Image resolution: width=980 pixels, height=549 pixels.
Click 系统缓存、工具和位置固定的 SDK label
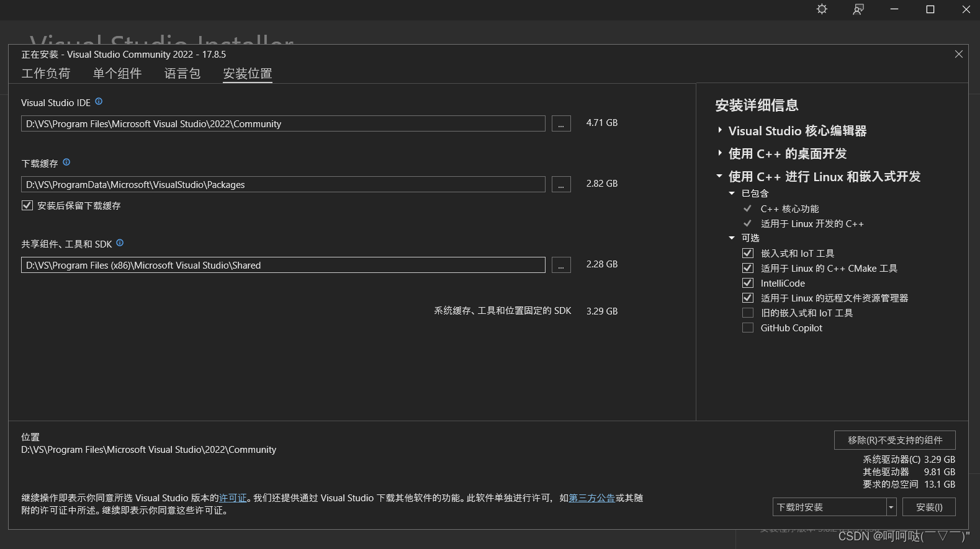tap(503, 310)
